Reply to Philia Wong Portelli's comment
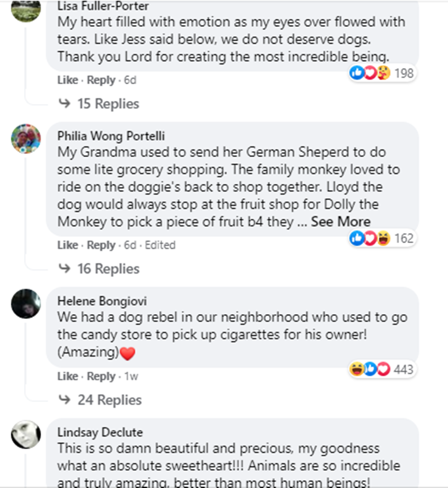The height and width of the screenshot is (488, 448). pos(101,245)
